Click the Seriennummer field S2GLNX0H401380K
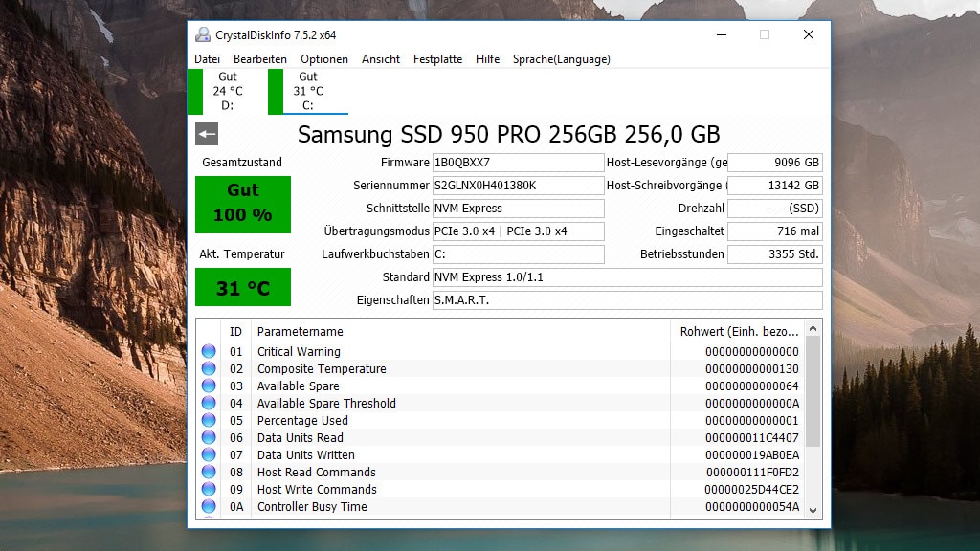This screenshot has height=551, width=980. click(518, 186)
